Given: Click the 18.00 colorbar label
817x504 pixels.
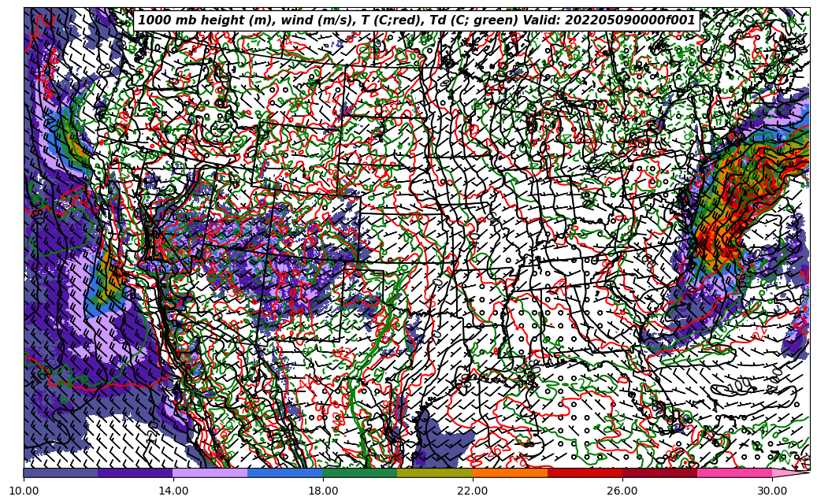Looking at the screenshot, I should click(x=322, y=491).
